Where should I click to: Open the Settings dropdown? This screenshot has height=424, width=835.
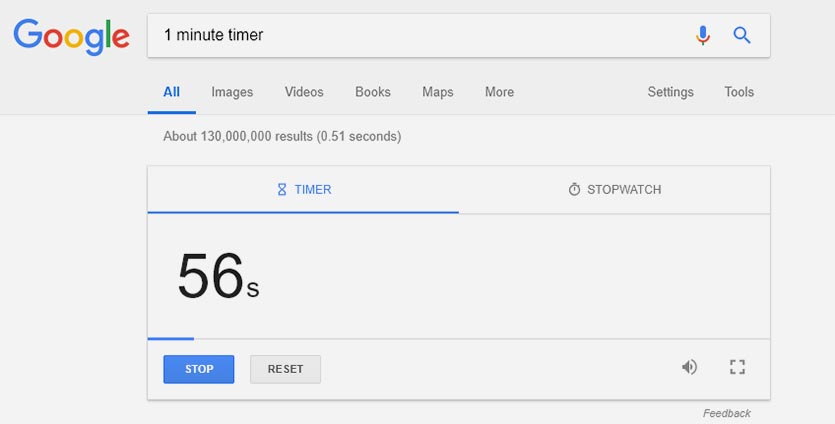[x=670, y=92]
